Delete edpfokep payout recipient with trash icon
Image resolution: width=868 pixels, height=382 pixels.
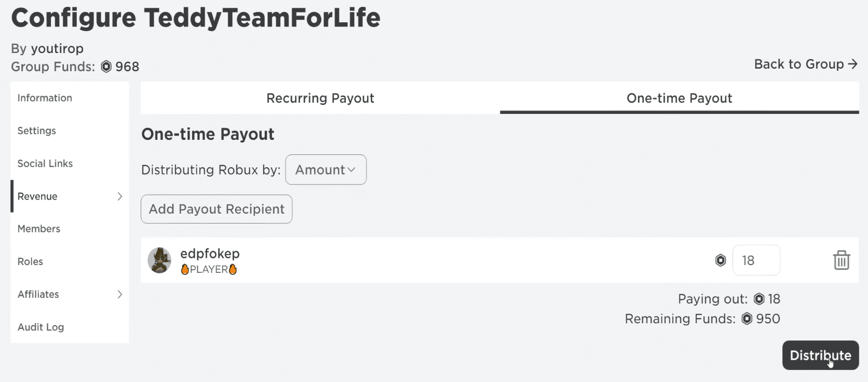click(841, 260)
